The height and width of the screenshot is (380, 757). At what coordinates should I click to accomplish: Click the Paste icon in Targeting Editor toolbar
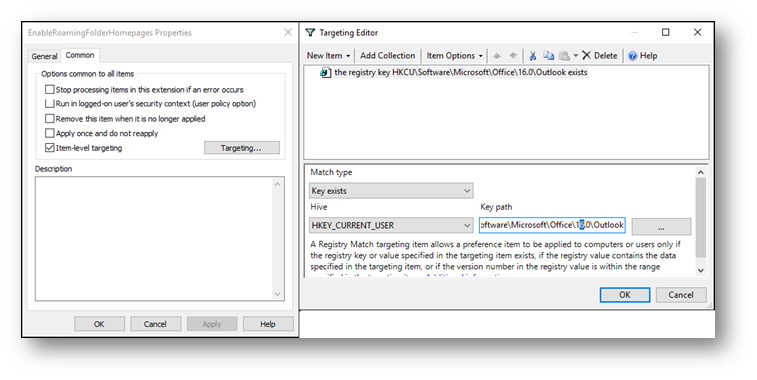(564, 56)
